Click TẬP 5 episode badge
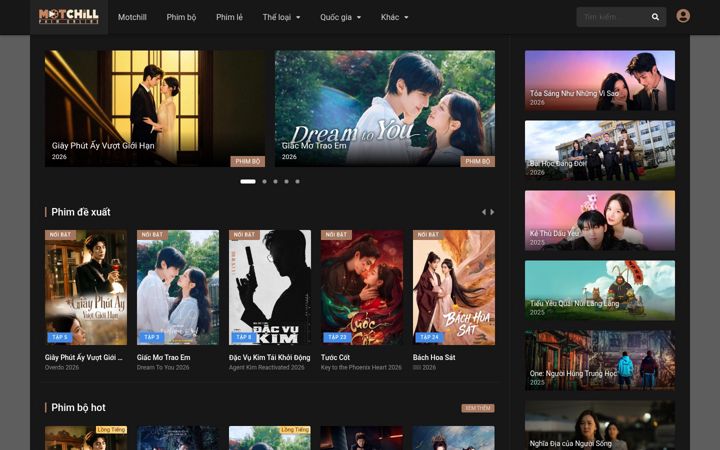This screenshot has height=450, width=720. [60, 337]
